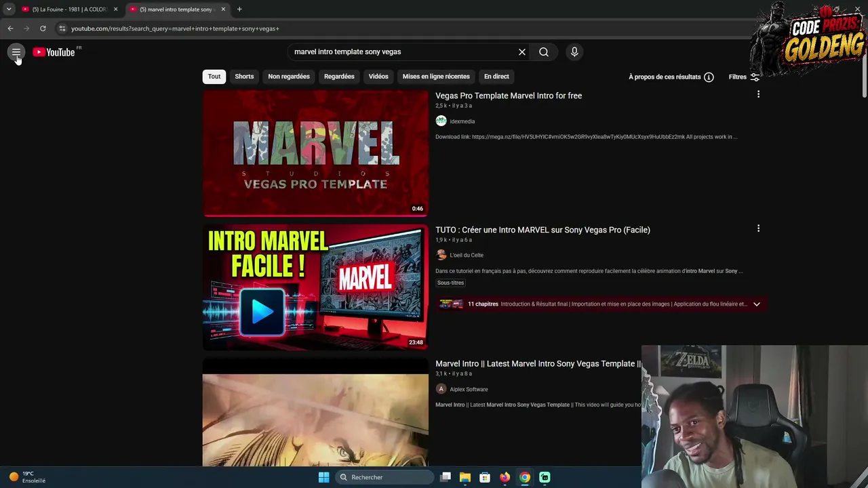This screenshot has height=488, width=868.
Task: Show only Non regardées videos
Action: (289, 77)
